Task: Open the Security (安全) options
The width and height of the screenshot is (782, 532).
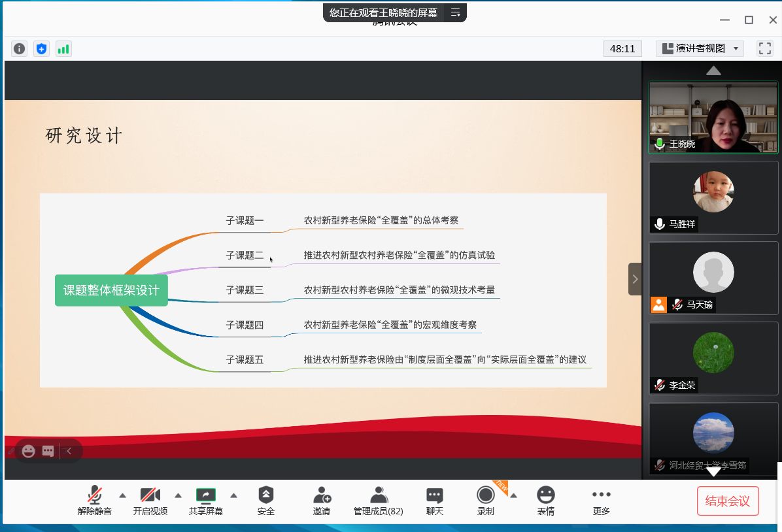Action: pyautogui.click(x=266, y=501)
